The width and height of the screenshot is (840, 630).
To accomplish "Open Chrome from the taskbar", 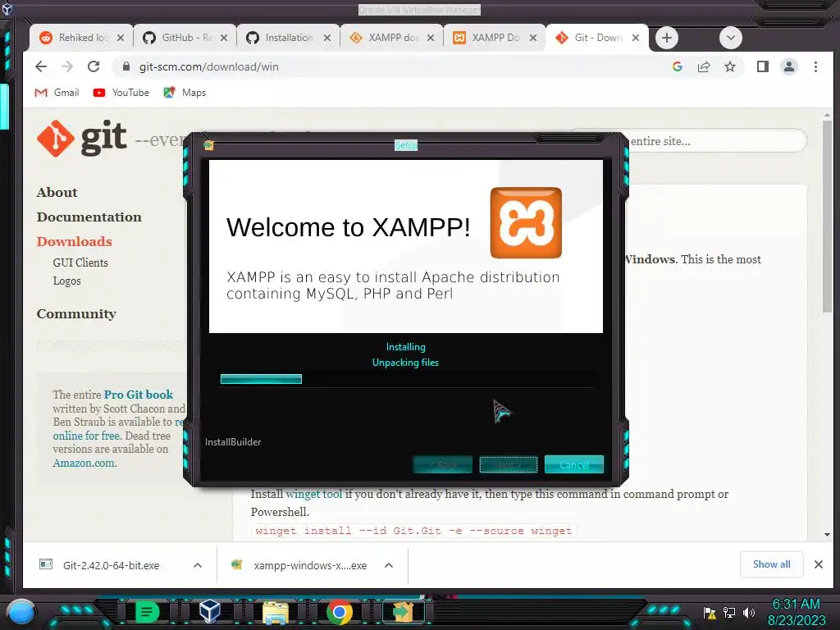I will [x=340, y=612].
